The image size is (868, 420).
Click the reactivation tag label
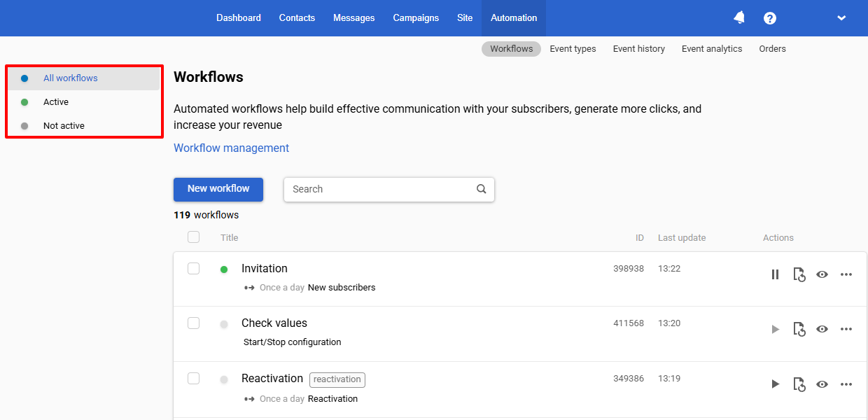pyautogui.click(x=337, y=379)
